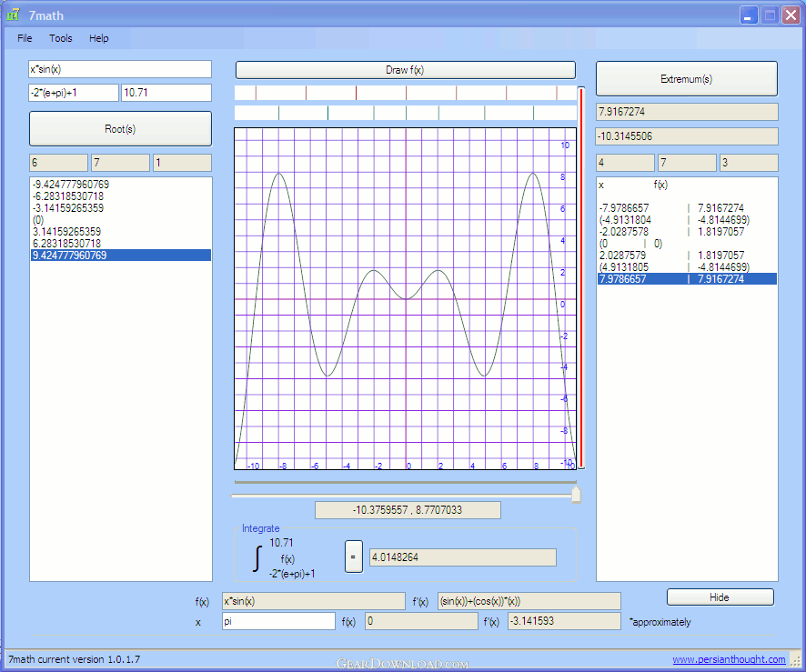Select extremum row -7.9786657

click(x=687, y=208)
